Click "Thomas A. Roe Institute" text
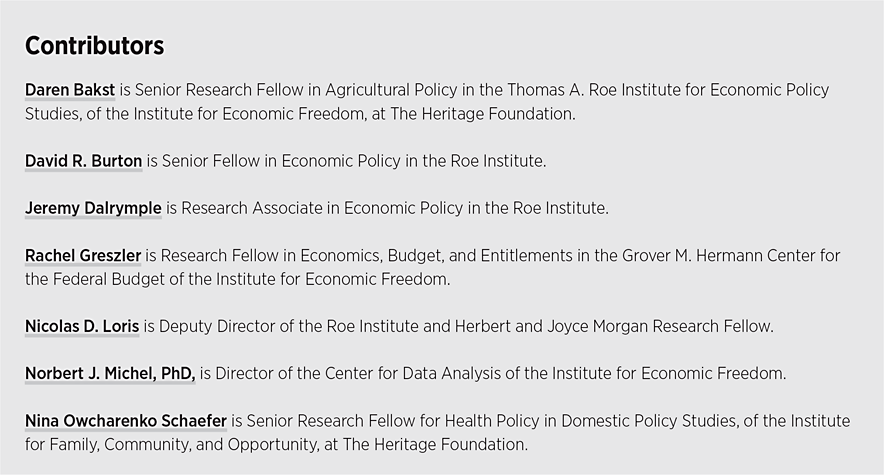 [569, 90]
